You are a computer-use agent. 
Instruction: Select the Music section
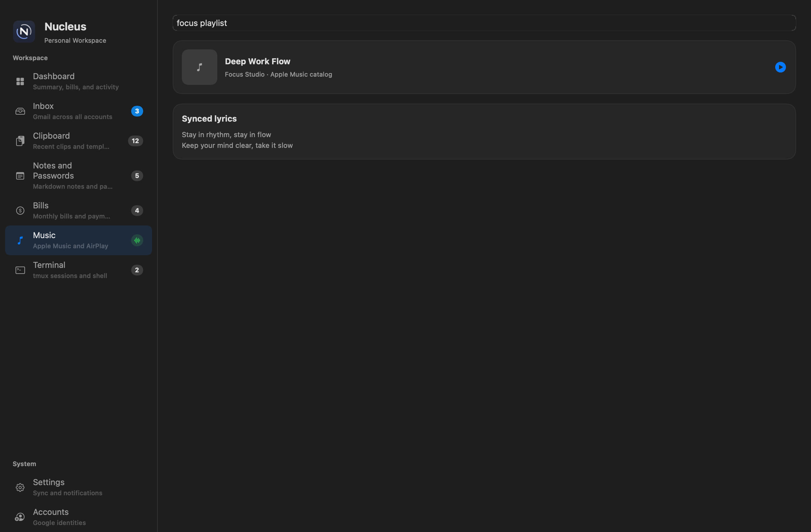pyautogui.click(x=78, y=240)
